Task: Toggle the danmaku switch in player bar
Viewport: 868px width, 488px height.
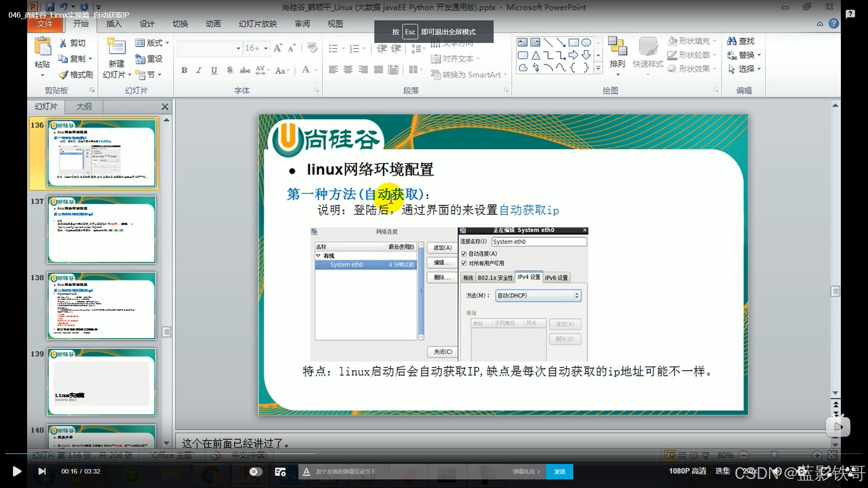Action: point(255,471)
